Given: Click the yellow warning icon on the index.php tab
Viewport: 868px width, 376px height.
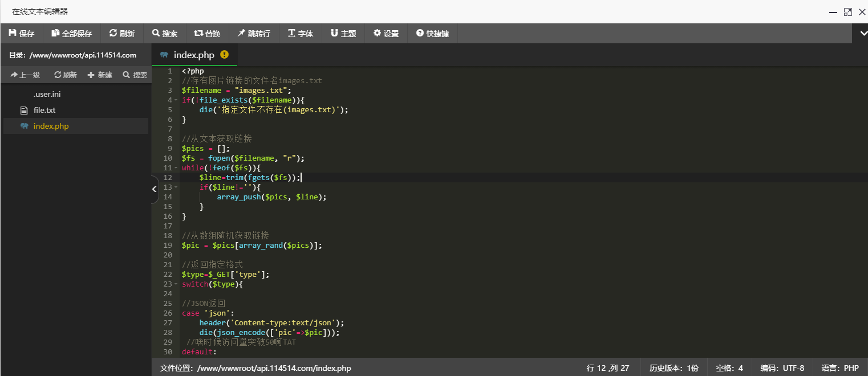Looking at the screenshot, I should tap(224, 55).
